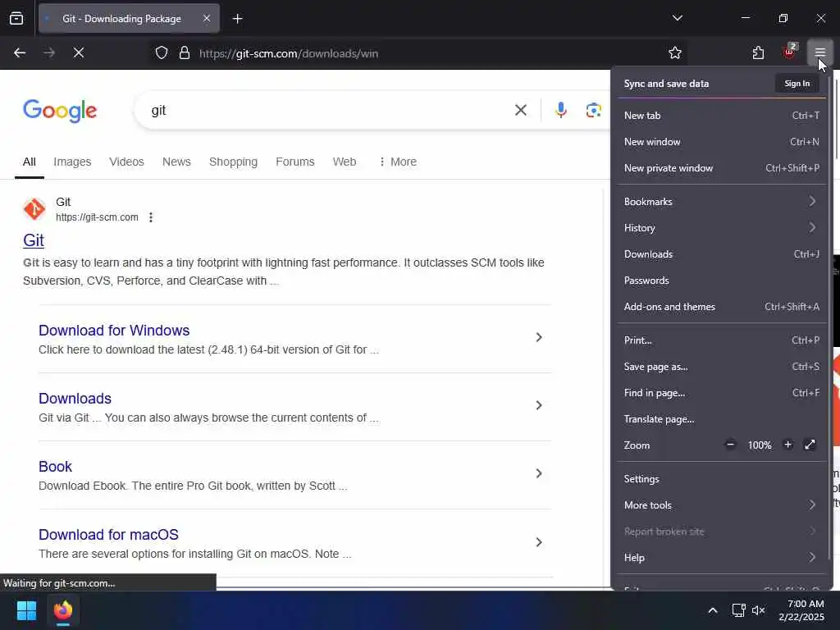Clear the Google search box

520,111
